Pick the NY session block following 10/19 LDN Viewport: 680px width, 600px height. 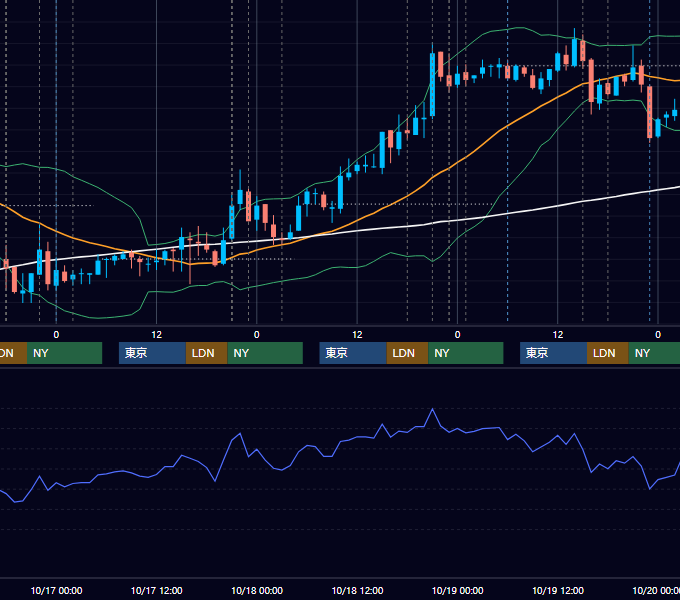point(654,353)
